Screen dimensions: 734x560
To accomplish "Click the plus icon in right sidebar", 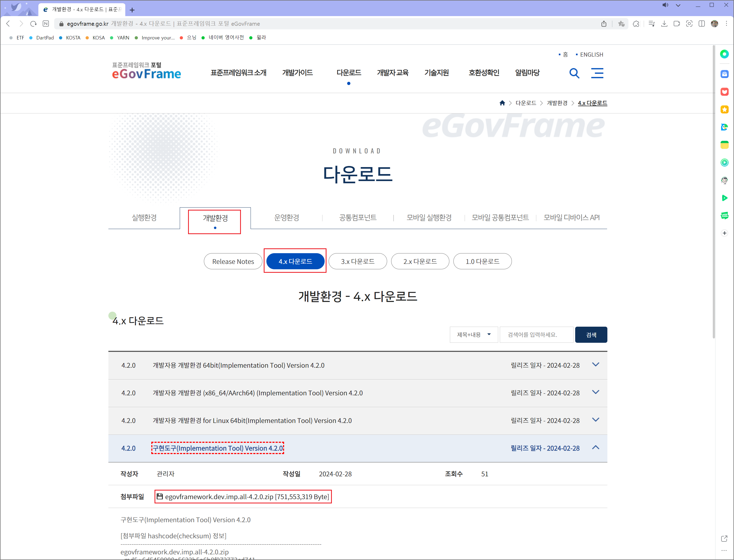I will tap(724, 233).
